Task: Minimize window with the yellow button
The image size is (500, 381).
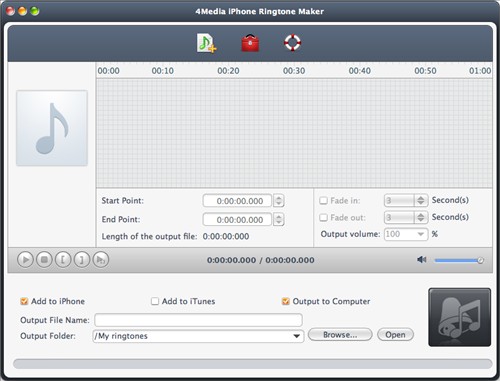Action: click(23, 11)
